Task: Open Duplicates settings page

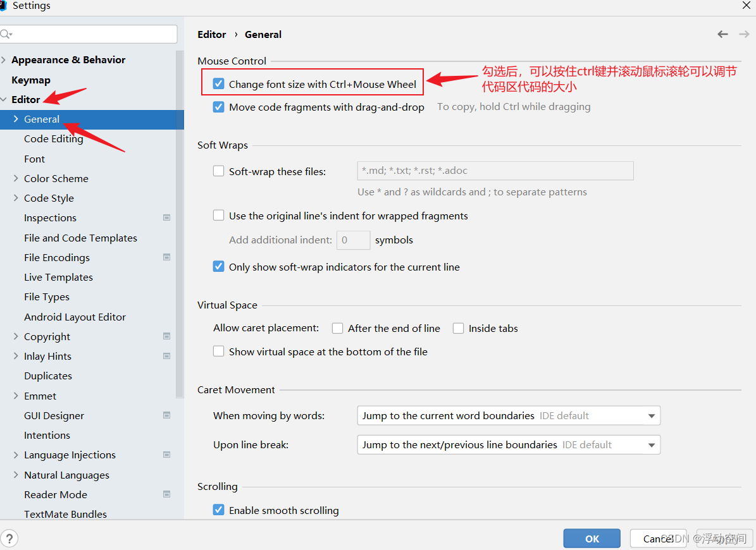Action: coord(47,376)
